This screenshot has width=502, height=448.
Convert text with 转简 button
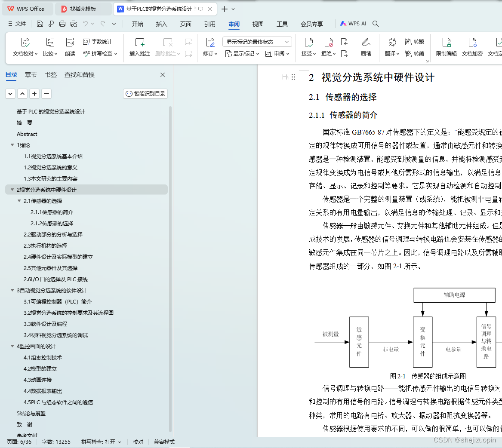click(x=414, y=53)
